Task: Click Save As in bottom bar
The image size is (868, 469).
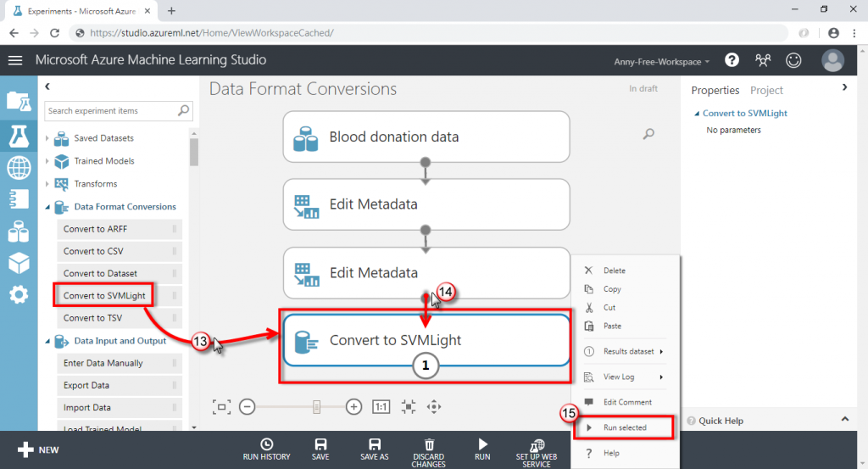Action: tap(374, 449)
